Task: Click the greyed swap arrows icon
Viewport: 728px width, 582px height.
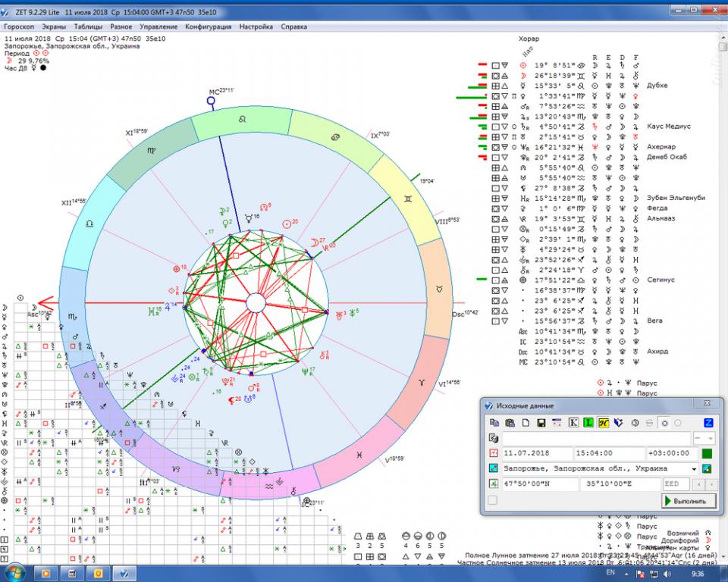Action: [x=650, y=423]
